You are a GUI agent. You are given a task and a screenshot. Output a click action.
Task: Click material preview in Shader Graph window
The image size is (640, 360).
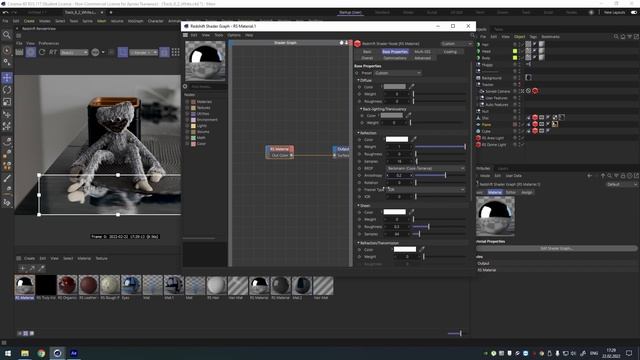[205, 61]
